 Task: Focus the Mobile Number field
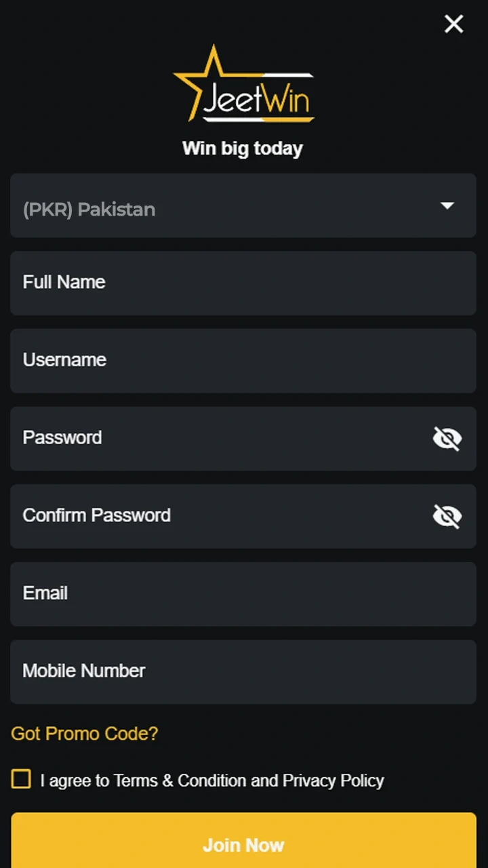tap(243, 671)
